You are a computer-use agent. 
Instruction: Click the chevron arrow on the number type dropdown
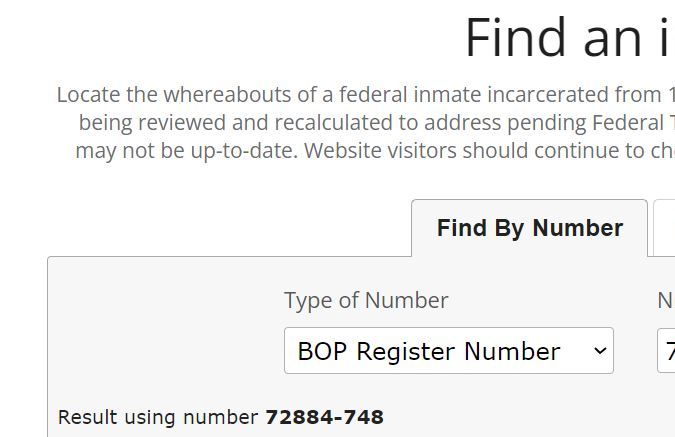pos(600,351)
